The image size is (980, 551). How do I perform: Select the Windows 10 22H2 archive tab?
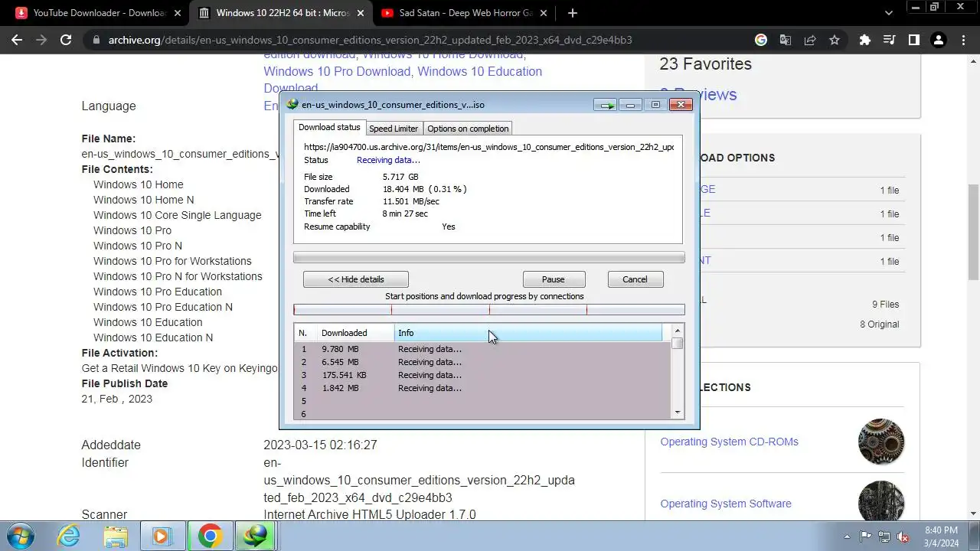click(x=281, y=13)
